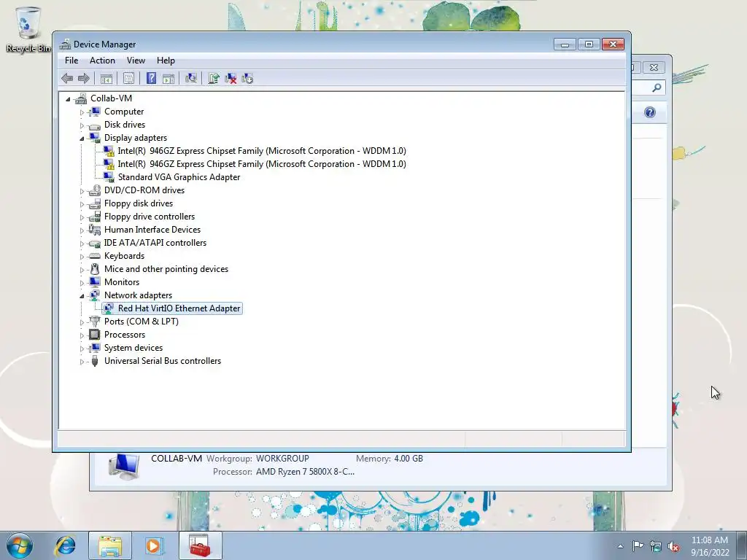The height and width of the screenshot is (560, 747).
Task: Open Windows Media Player from taskbar
Action: click(154, 545)
